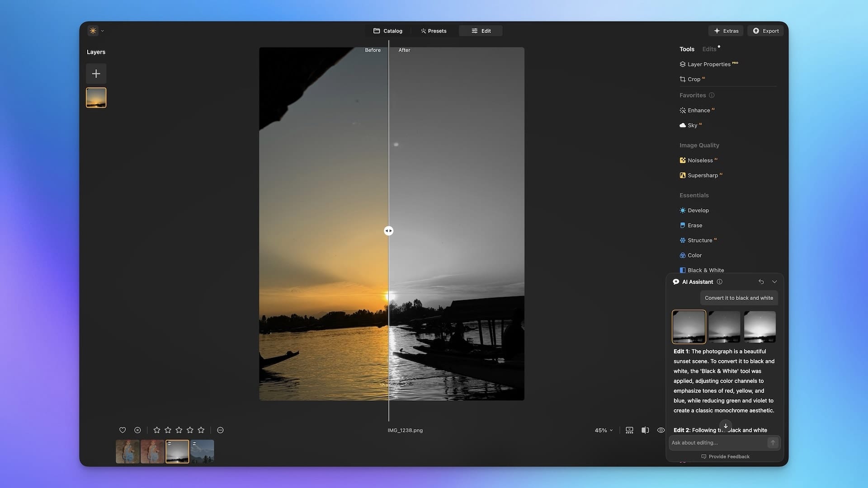The height and width of the screenshot is (488, 868).
Task: Open the 45% zoom dropdown
Action: (x=604, y=430)
